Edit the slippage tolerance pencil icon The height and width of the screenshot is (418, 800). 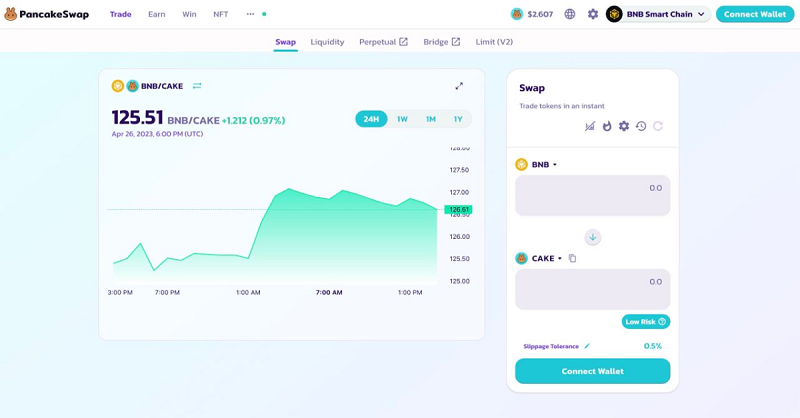point(587,346)
